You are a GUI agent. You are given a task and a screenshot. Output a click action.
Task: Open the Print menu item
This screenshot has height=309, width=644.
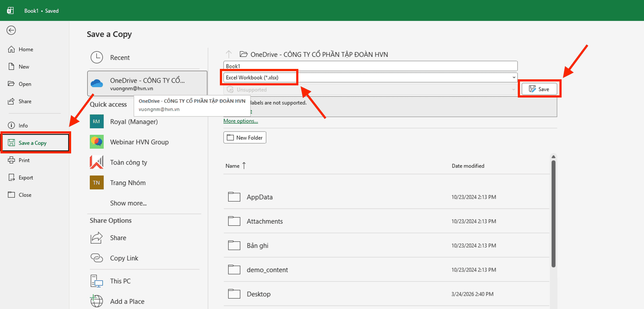24,160
